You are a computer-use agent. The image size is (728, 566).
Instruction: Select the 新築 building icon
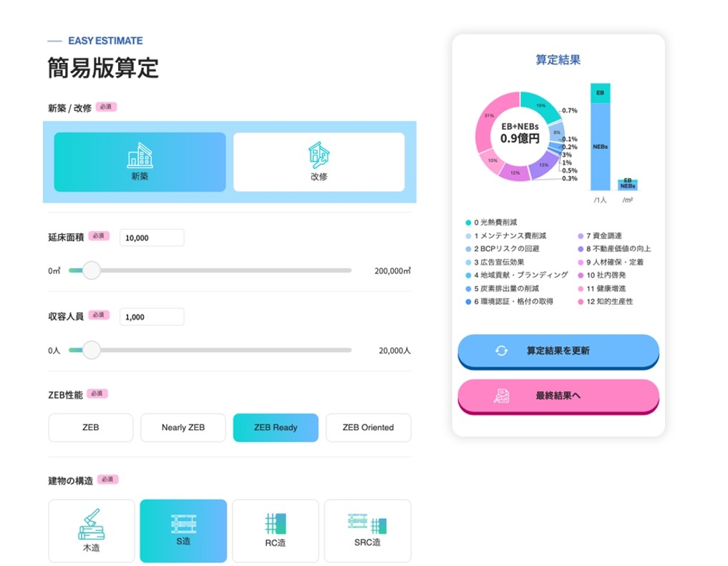coord(139,152)
